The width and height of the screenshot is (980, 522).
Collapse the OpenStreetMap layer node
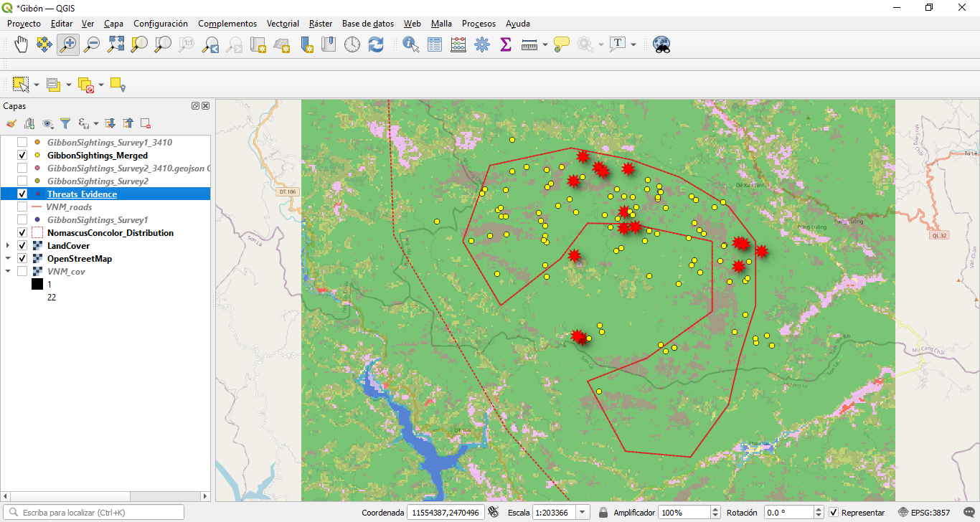(x=8, y=259)
